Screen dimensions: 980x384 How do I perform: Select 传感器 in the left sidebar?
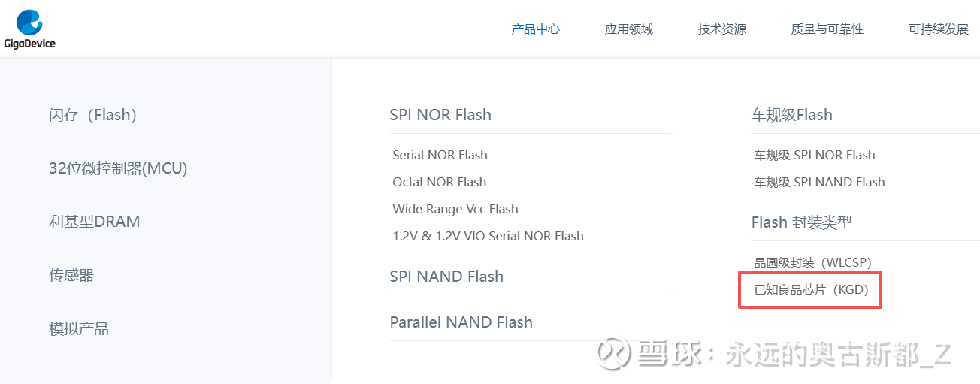tap(71, 275)
